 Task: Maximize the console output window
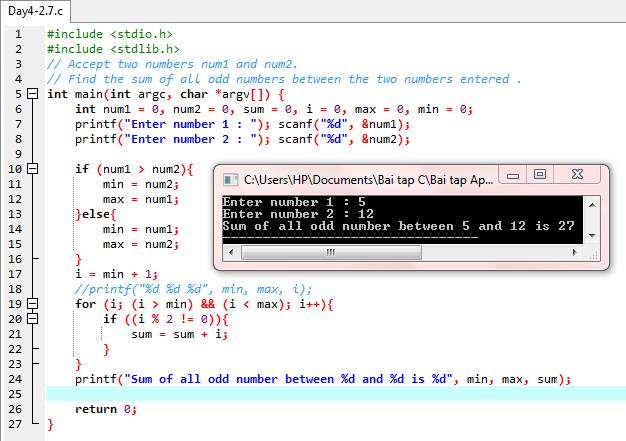click(x=540, y=174)
